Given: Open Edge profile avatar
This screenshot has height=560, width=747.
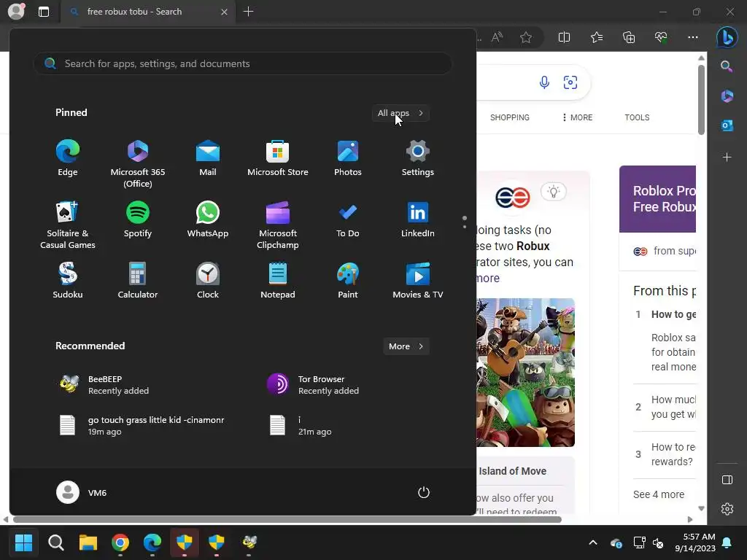Looking at the screenshot, I should tap(16, 12).
